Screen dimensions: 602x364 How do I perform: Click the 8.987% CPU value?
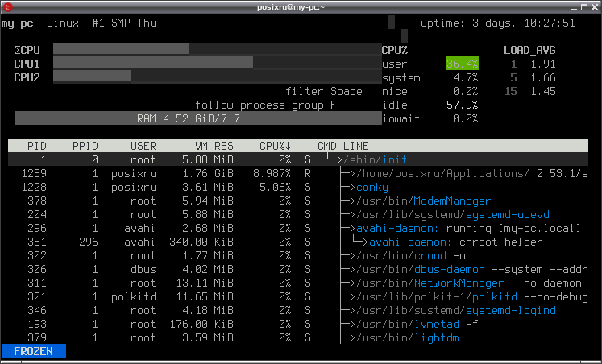coord(272,174)
